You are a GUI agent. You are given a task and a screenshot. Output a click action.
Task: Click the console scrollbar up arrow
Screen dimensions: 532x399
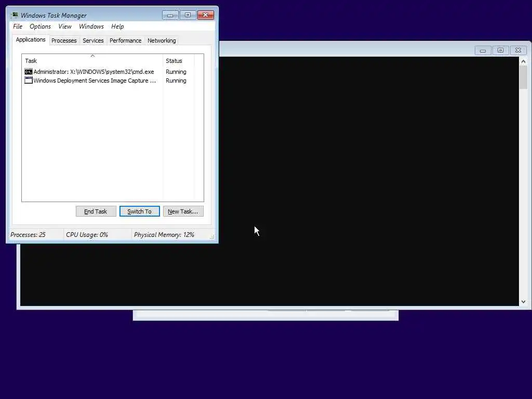click(523, 61)
